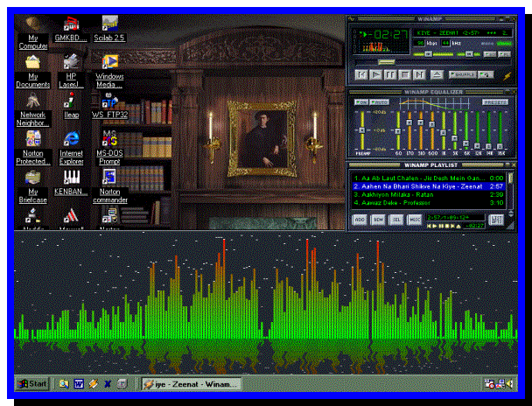
Task: Click Winamp quick launch lightning icon
Action: 94,384
